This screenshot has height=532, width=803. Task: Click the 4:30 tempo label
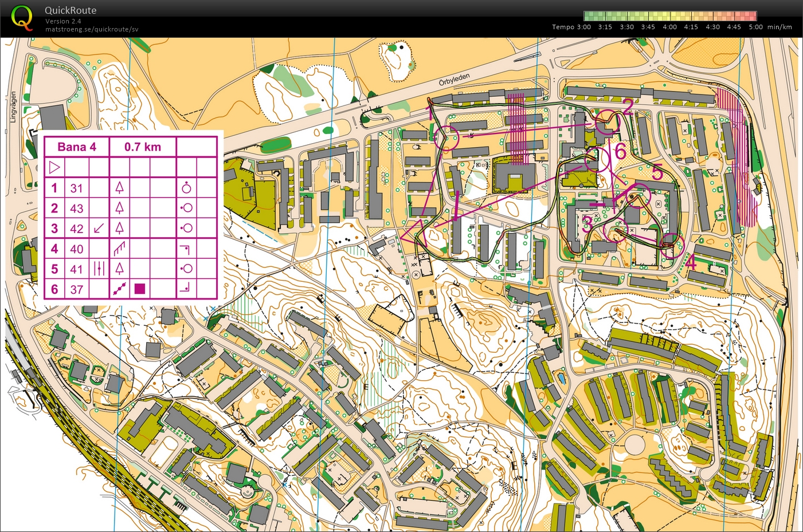coord(712,27)
